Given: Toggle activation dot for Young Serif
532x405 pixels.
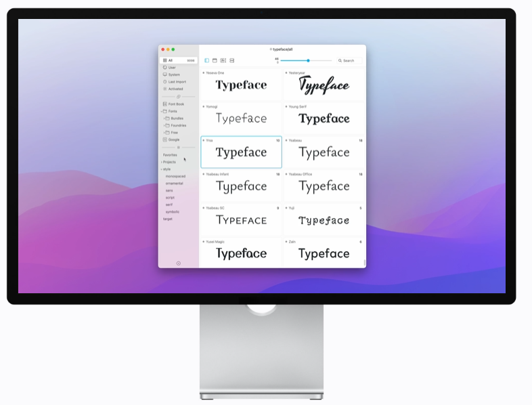Looking at the screenshot, I should coord(286,106).
